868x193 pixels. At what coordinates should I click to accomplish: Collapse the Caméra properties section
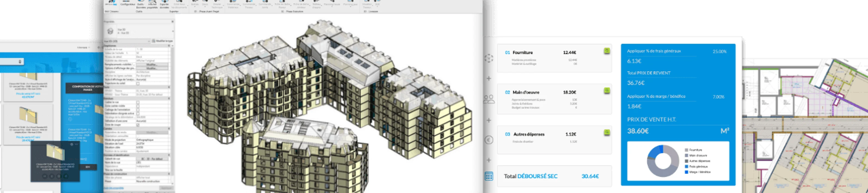tap(169, 128)
